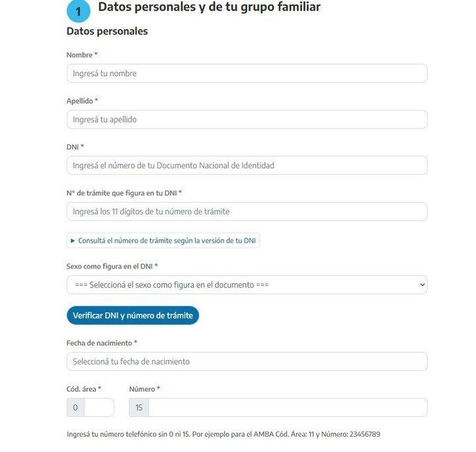Click the Fecha de nacimiento label

[99, 343]
